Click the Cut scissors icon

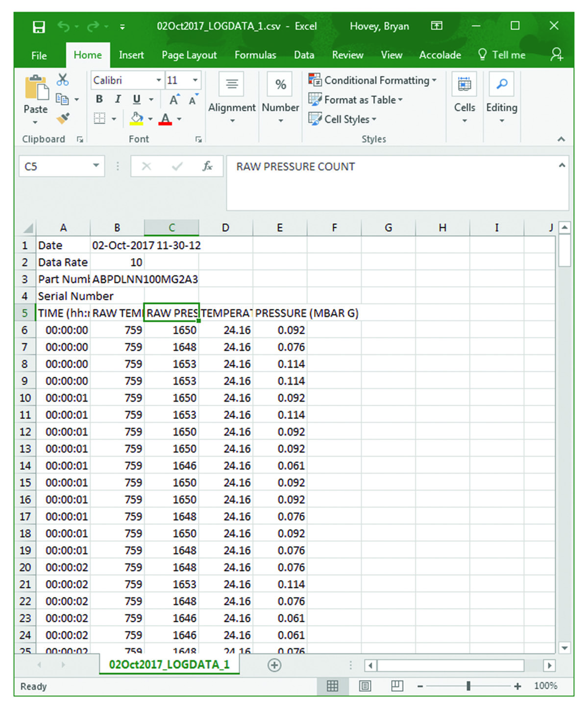tap(63, 80)
